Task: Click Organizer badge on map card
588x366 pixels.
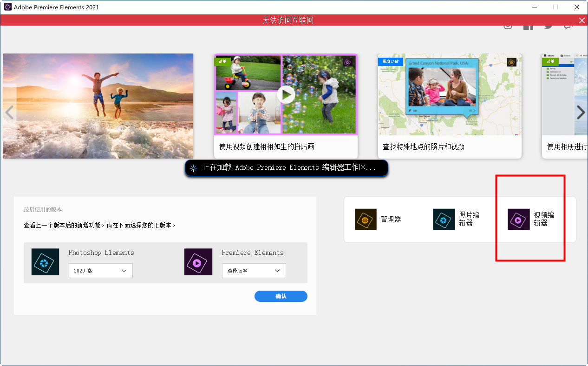Action: point(511,62)
